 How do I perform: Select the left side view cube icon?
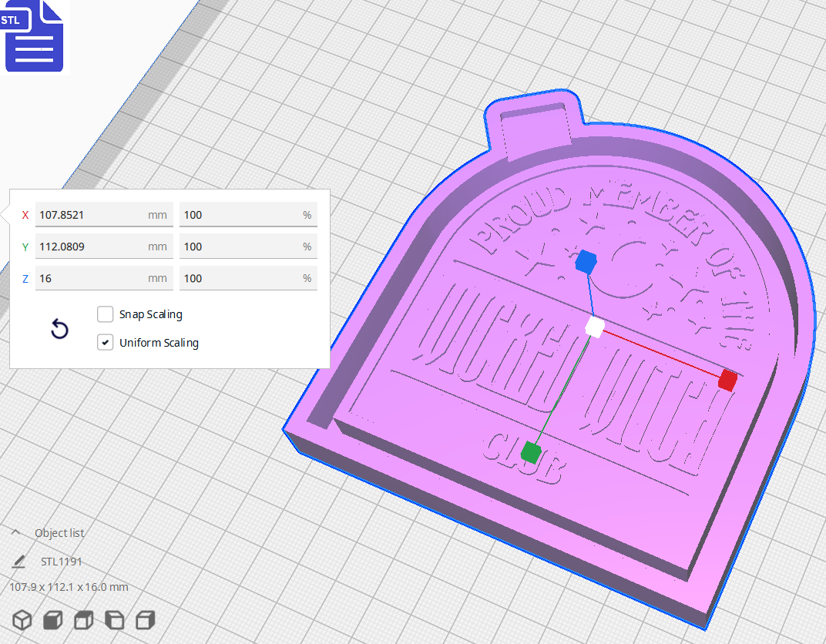114,620
